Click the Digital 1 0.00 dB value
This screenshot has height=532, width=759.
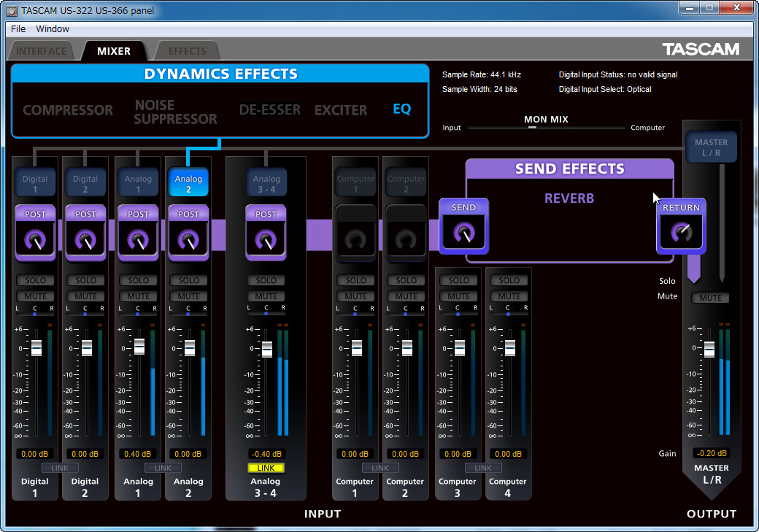coord(35,454)
